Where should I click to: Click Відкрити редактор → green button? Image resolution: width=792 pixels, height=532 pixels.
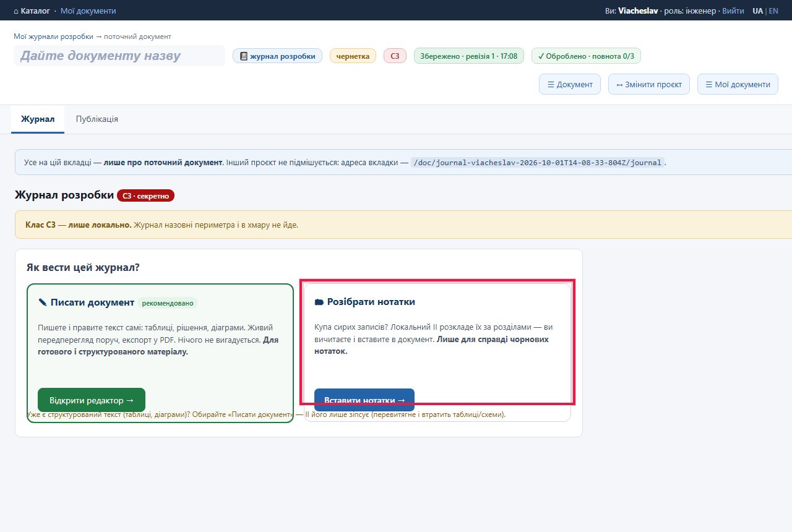[92, 400]
